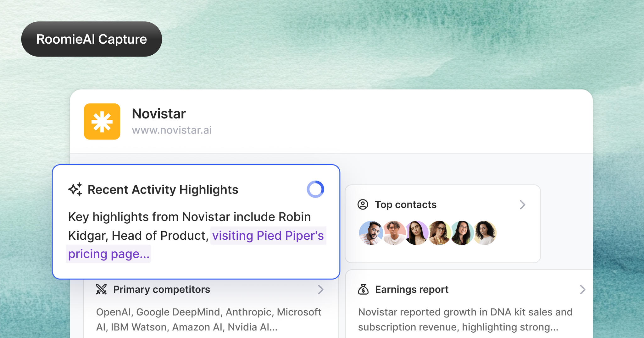Select the third contact avatar on purple background
The height and width of the screenshot is (338, 644).
click(416, 233)
